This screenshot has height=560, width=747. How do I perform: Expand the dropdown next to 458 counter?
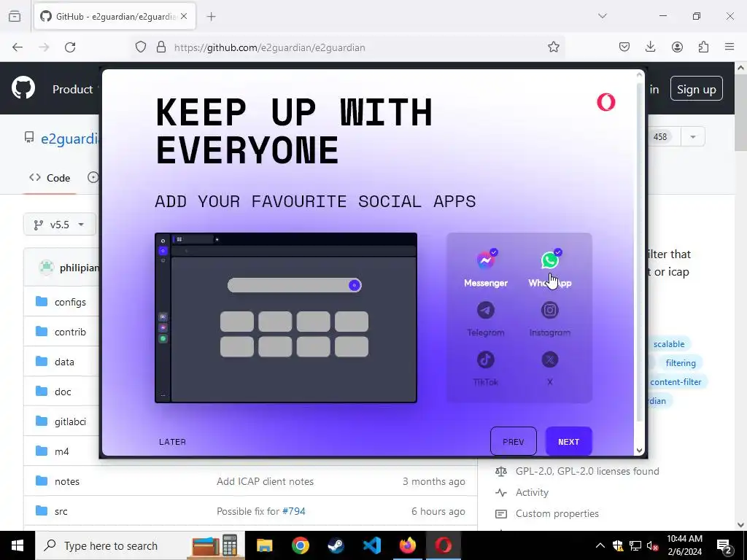pyautogui.click(x=693, y=136)
